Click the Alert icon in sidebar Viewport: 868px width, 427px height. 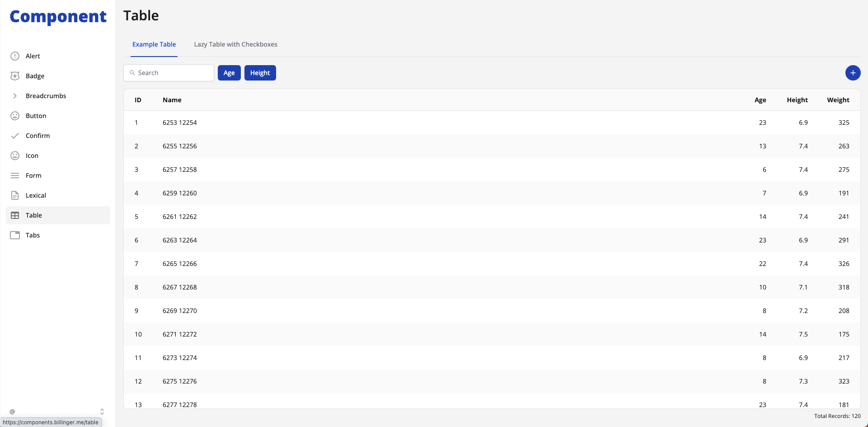(x=15, y=56)
